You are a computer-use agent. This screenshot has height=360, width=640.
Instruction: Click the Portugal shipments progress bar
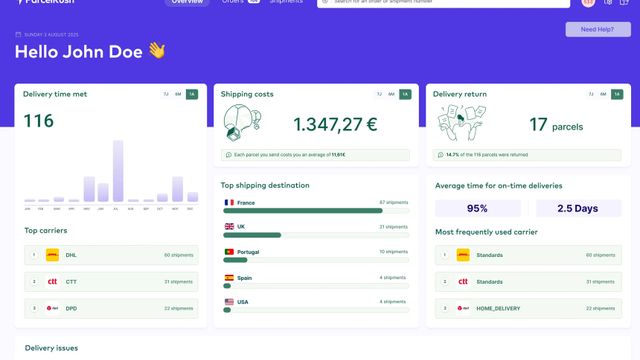pos(316,260)
